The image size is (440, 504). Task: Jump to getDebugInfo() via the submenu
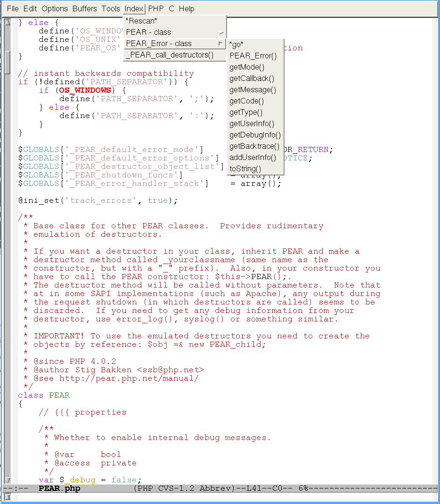(x=255, y=135)
